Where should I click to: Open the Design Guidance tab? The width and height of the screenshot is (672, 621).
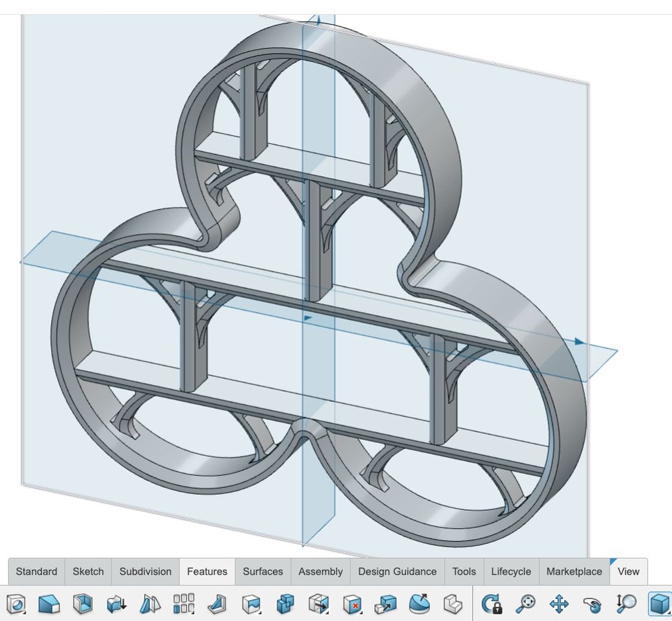[x=397, y=571]
